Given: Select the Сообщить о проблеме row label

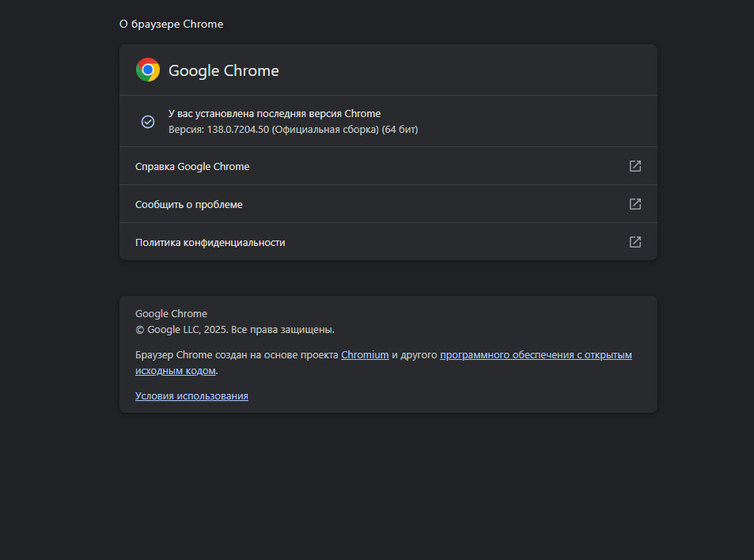Looking at the screenshot, I should (189, 205).
